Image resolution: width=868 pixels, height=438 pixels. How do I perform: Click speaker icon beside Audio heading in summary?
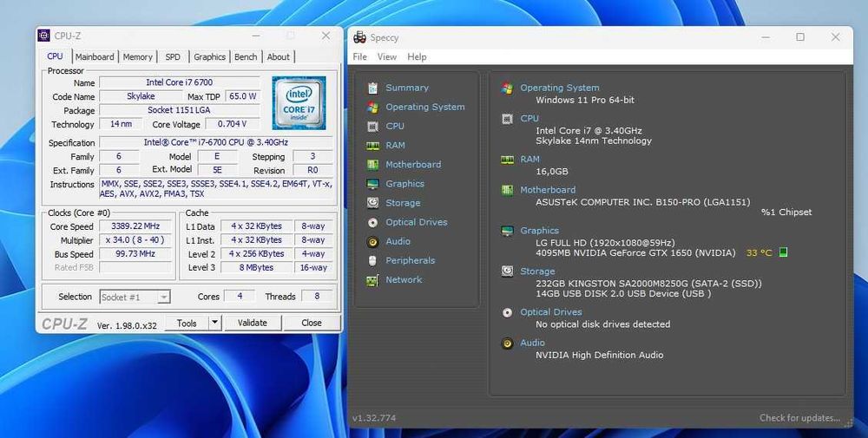(x=507, y=343)
